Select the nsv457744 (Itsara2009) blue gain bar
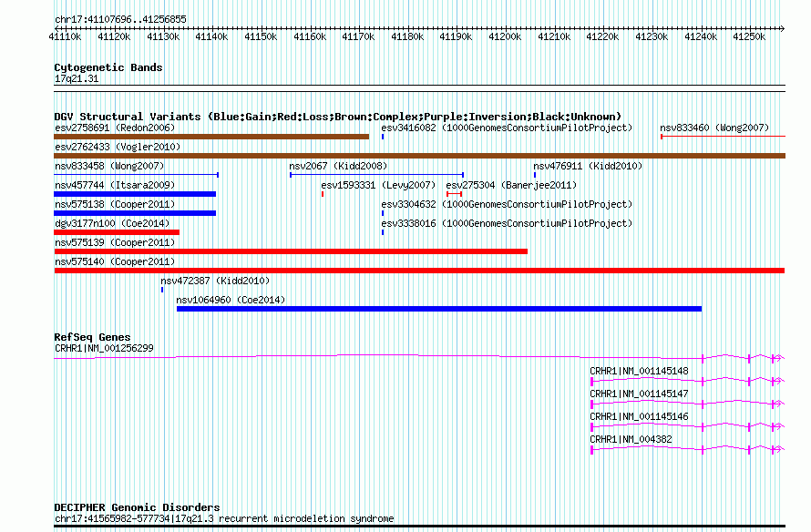This screenshot has width=811, height=532. (x=135, y=194)
